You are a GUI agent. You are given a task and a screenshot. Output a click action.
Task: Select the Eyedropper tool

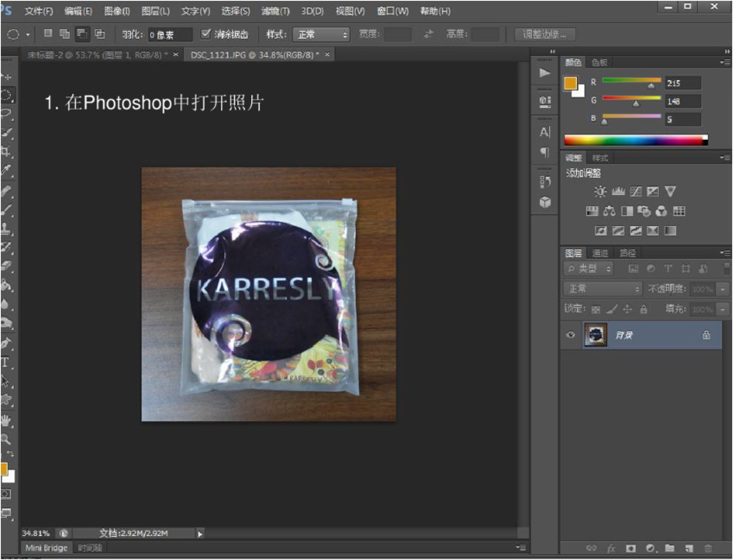point(6,170)
